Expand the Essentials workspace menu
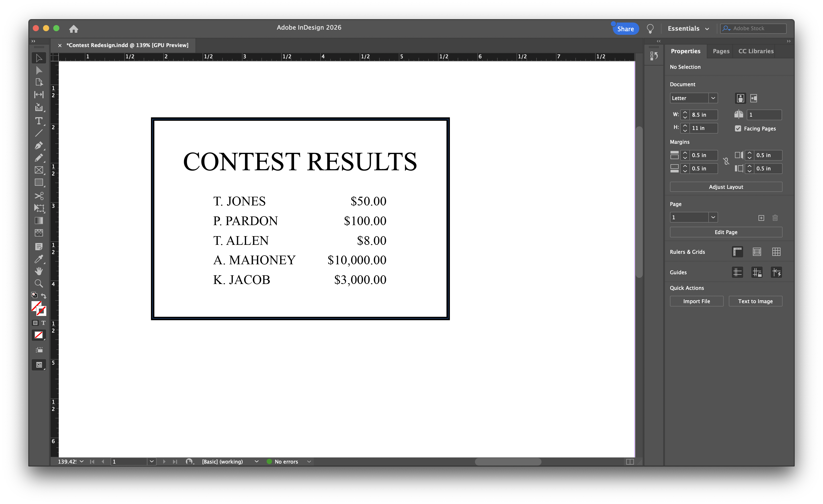Viewport: 823px width, 504px height. [x=688, y=29]
